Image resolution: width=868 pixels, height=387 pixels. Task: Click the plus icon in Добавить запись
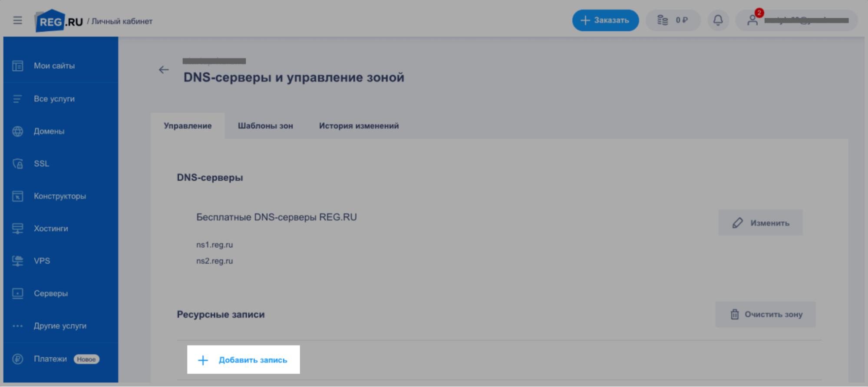tap(203, 360)
